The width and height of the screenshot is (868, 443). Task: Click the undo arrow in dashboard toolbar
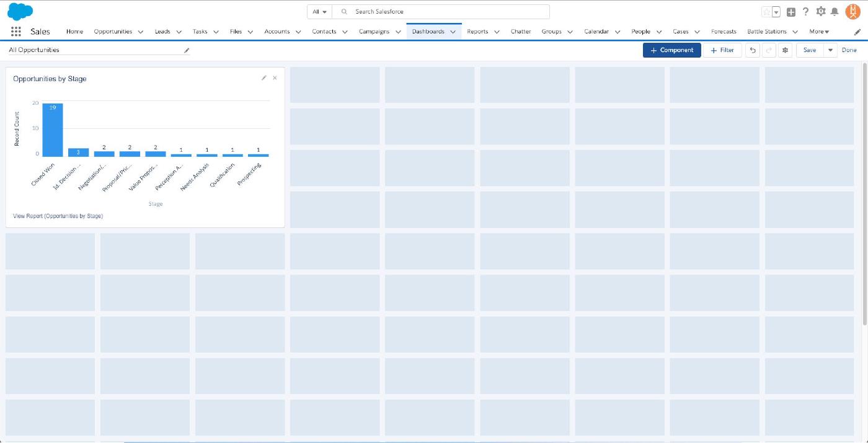point(753,50)
